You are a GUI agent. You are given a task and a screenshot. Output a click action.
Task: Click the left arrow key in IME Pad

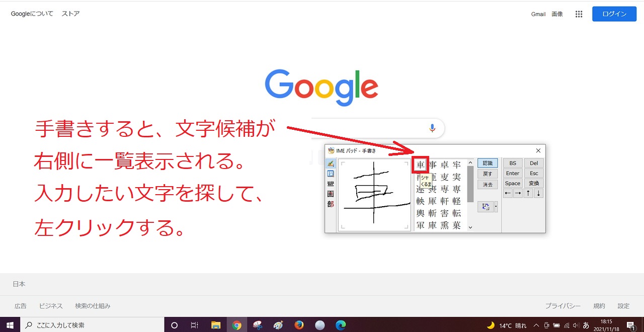tap(508, 193)
